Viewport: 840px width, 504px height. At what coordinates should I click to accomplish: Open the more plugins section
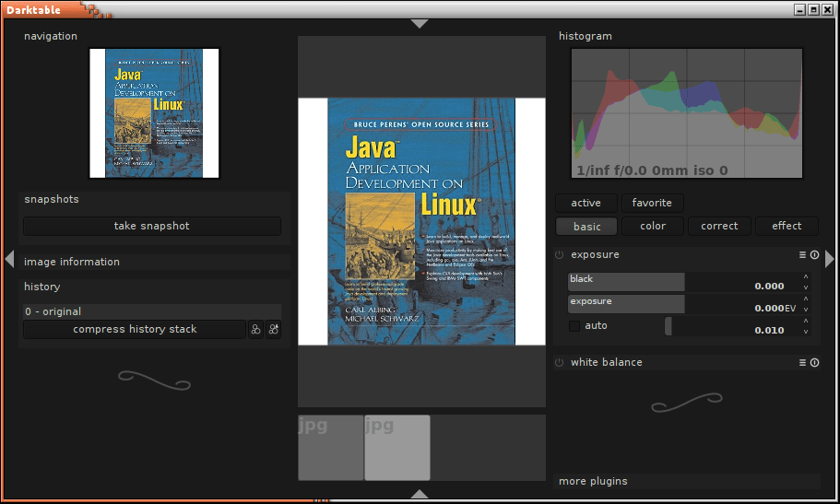(x=687, y=481)
